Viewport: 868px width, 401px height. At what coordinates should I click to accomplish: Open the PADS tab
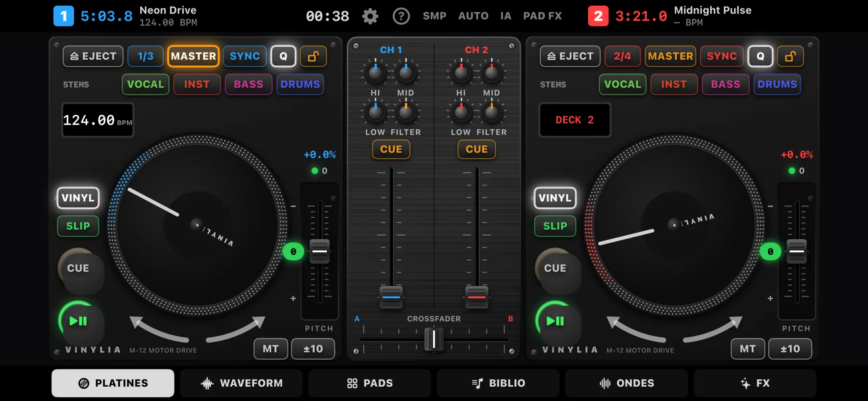coord(370,383)
